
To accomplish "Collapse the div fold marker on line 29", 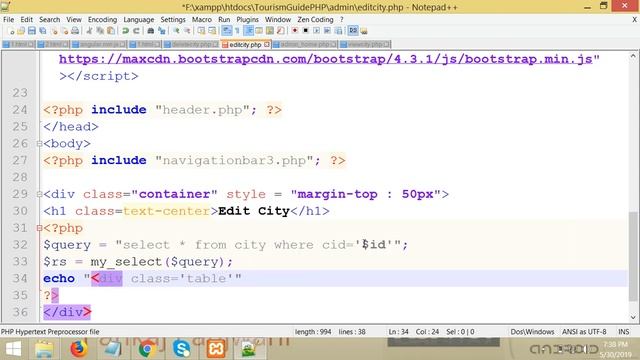I will pyautogui.click(x=39, y=194).
